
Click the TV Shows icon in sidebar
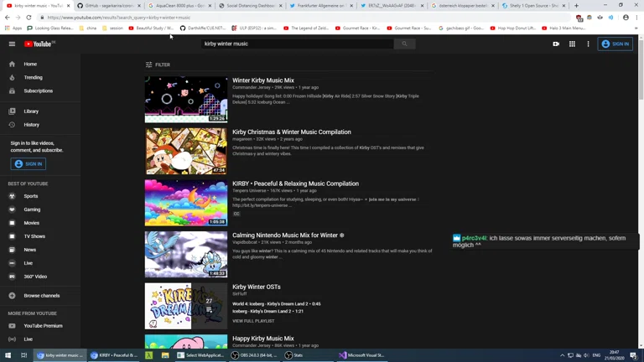coord(12,236)
